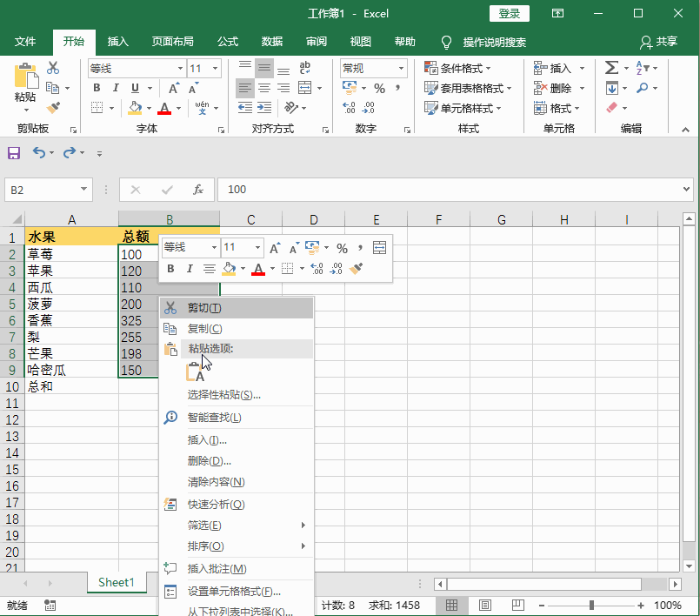Viewport: 700px width, 616px height.
Task: Choose 复制(C) from the context menu
Action: coord(205,329)
